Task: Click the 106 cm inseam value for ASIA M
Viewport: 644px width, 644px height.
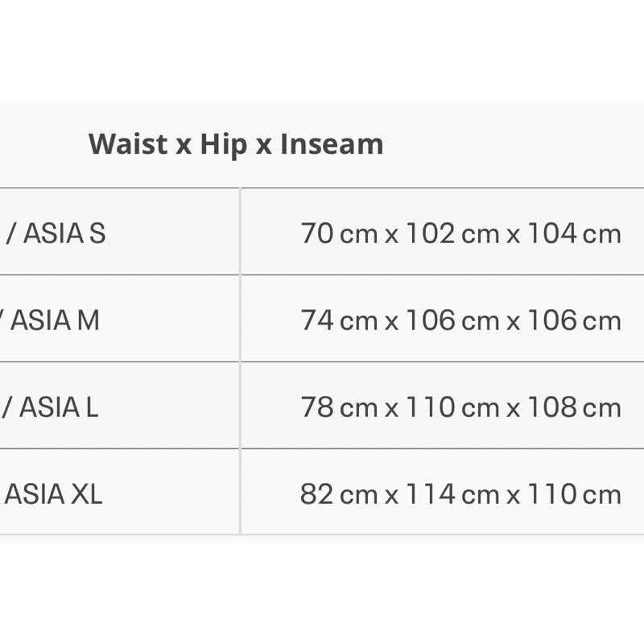Action: [x=574, y=320]
